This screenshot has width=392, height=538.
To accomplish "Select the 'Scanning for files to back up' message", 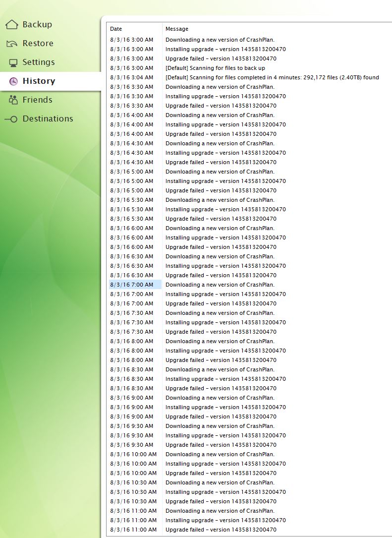I will pos(216,68).
